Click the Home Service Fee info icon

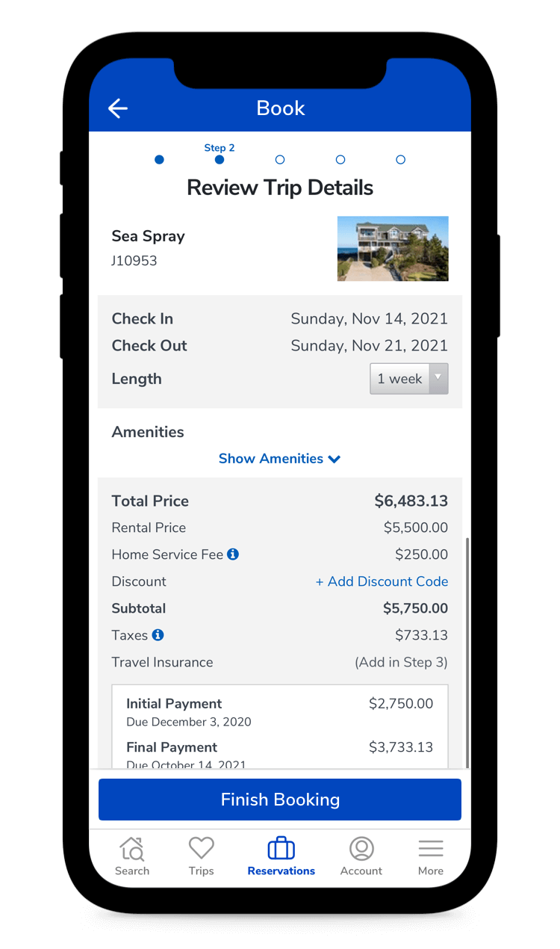[x=233, y=554]
